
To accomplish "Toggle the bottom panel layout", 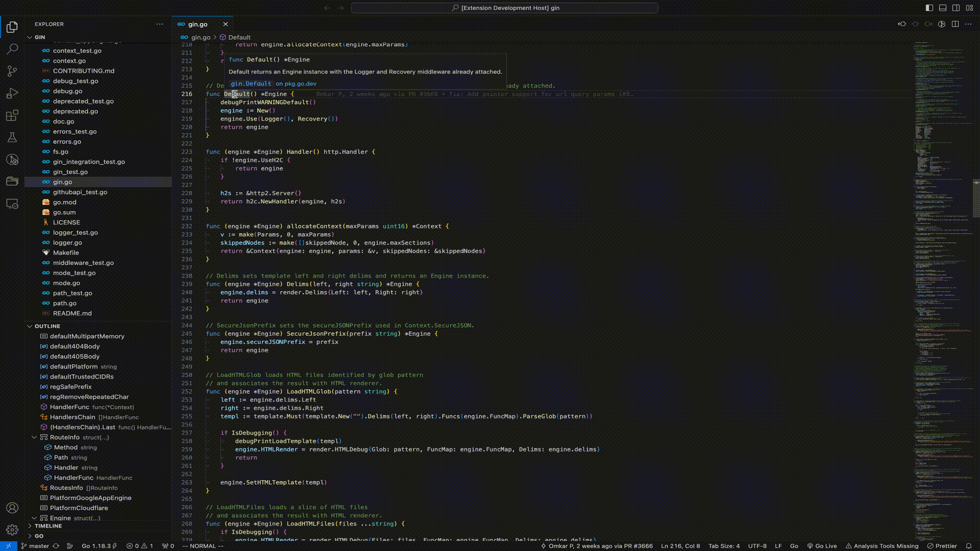I will click(942, 8).
